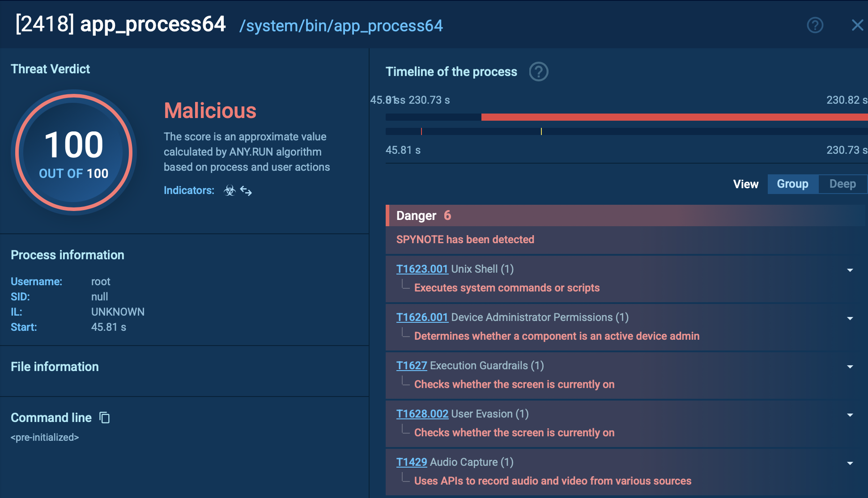
Task: Open the help icon in the header
Action: (x=815, y=25)
